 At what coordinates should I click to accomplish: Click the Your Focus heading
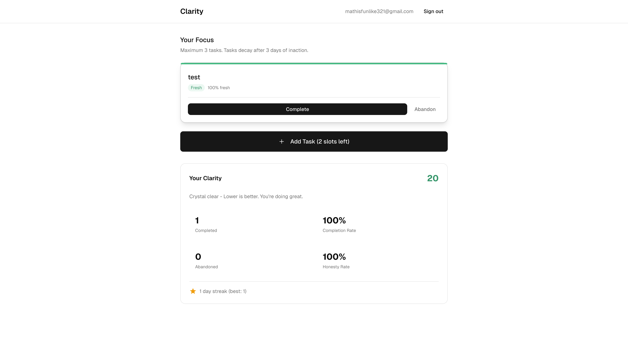click(x=197, y=40)
